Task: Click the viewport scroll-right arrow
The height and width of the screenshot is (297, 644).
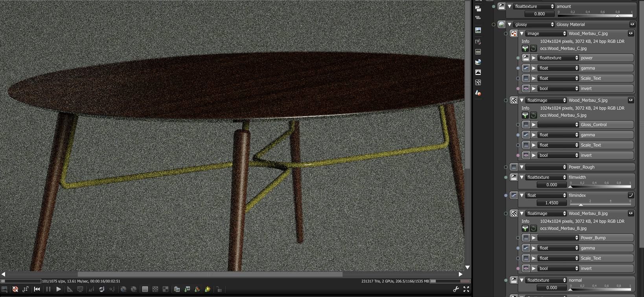Action: pyautogui.click(x=460, y=274)
